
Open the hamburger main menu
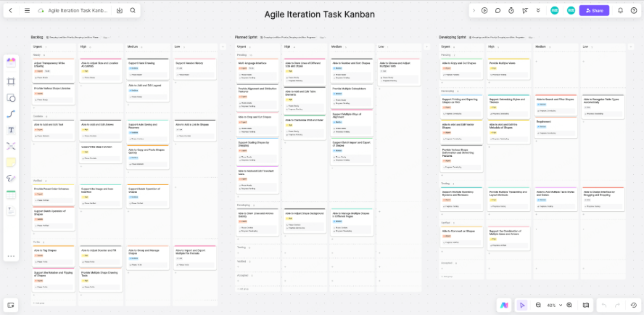coord(27,11)
